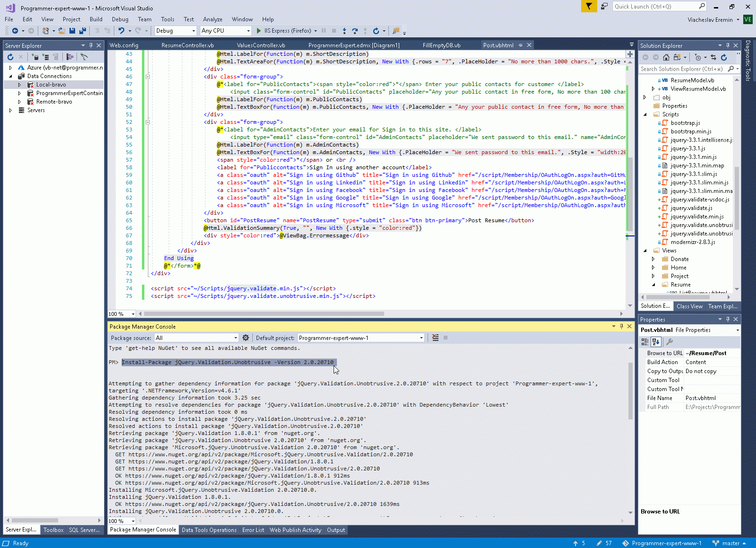The height and width of the screenshot is (548, 756).
Task: Toggle auto-hide pin on Server Explorer panel
Action: (x=91, y=45)
